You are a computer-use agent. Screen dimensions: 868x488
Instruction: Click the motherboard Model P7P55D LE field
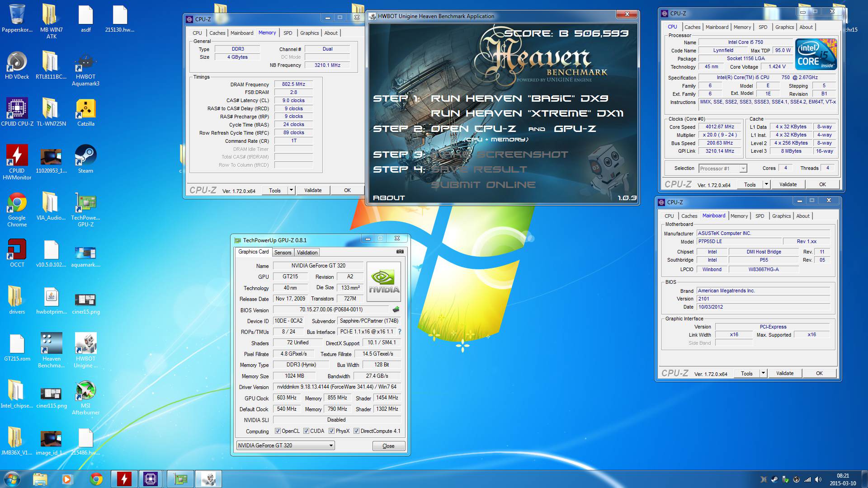point(739,242)
